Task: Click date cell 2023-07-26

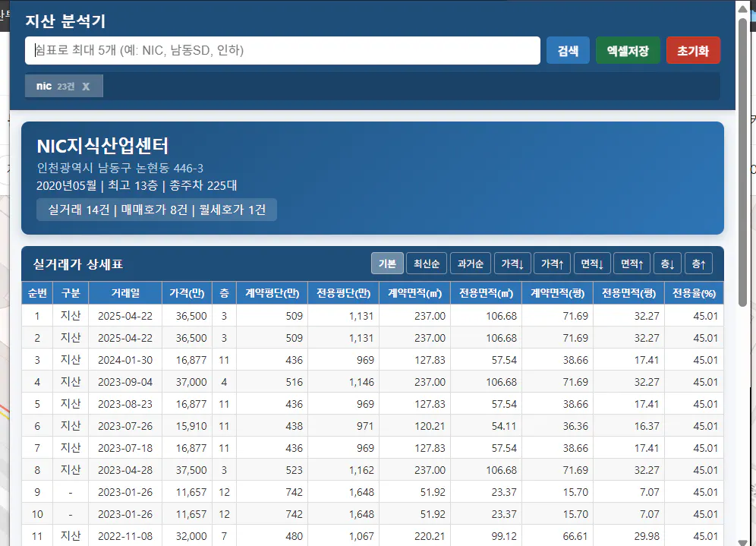Action: pyautogui.click(x=125, y=426)
